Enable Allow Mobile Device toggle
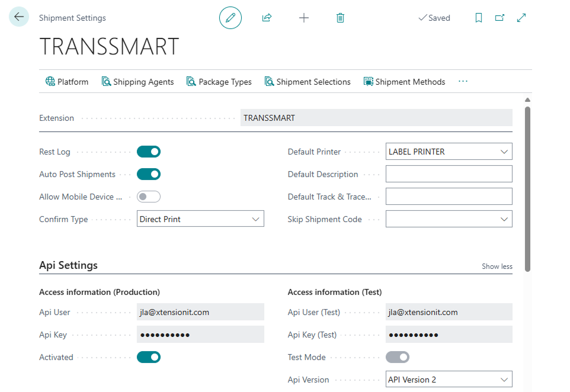570x392 pixels. 149,197
